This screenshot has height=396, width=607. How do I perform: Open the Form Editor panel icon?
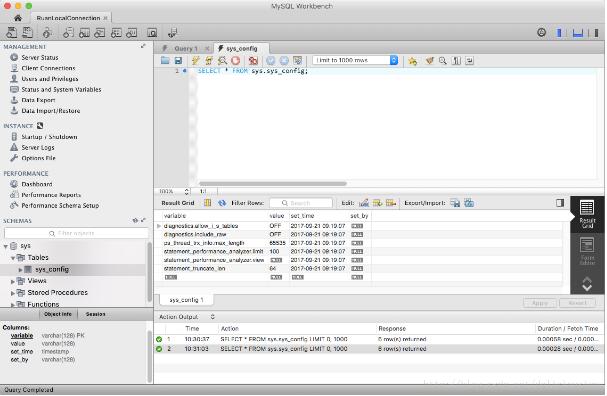587,250
